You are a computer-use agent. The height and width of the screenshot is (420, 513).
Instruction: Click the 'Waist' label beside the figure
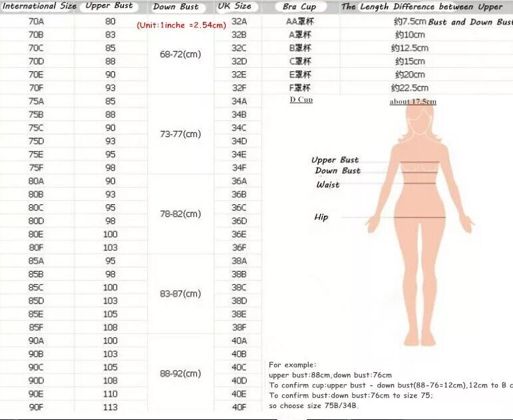pyautogui.click(x=328, y=184)
